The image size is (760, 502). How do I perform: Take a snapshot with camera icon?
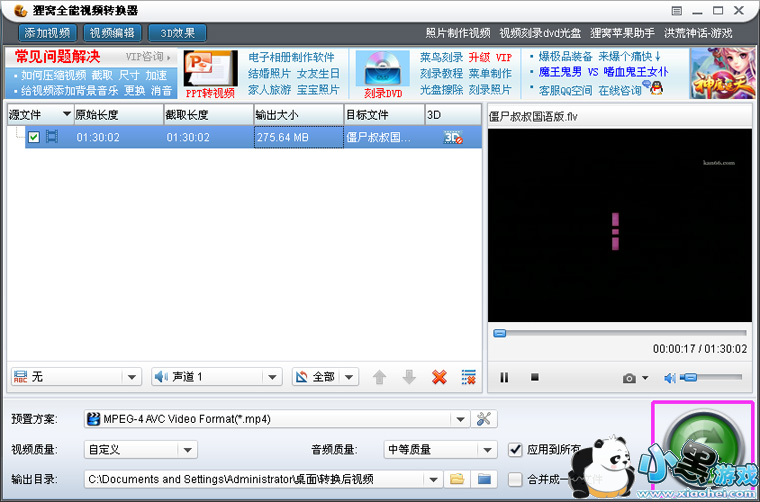click(629, 378)
